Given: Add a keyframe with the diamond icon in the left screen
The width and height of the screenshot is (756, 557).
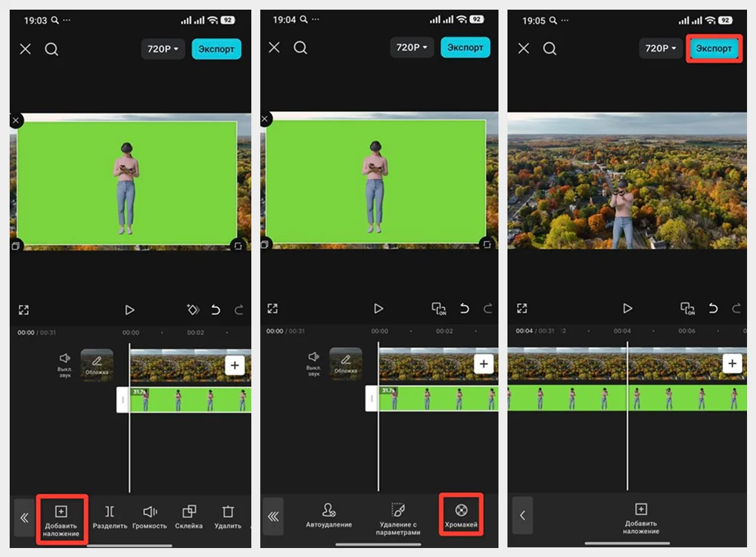Looking at the screenshot, I should point(192,310).
